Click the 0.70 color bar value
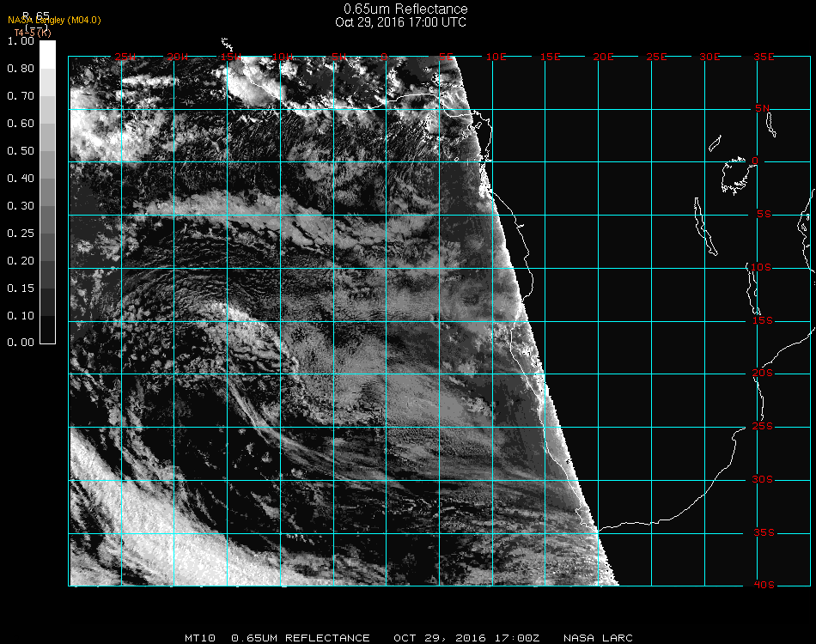This screenshot has width=816, height=644. [x=21, y=95]
